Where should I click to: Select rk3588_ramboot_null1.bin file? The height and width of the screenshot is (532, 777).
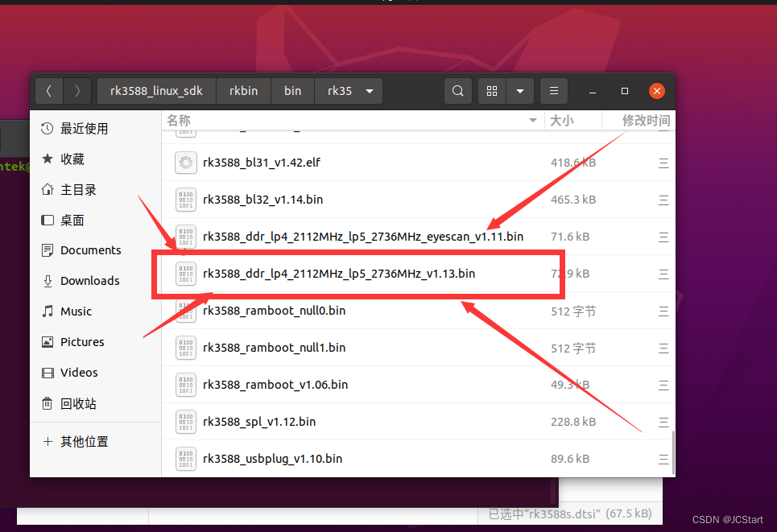418,348
